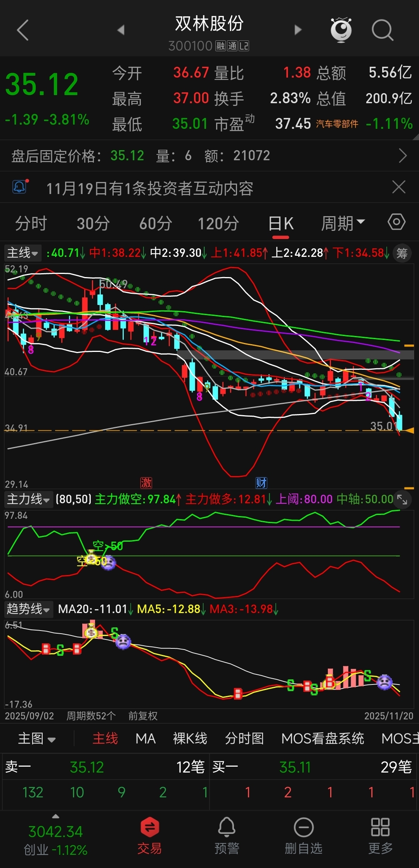419x868 pixels.
Task: Tap the 卖一 price 35.12
Action: [x=87, y=767]
